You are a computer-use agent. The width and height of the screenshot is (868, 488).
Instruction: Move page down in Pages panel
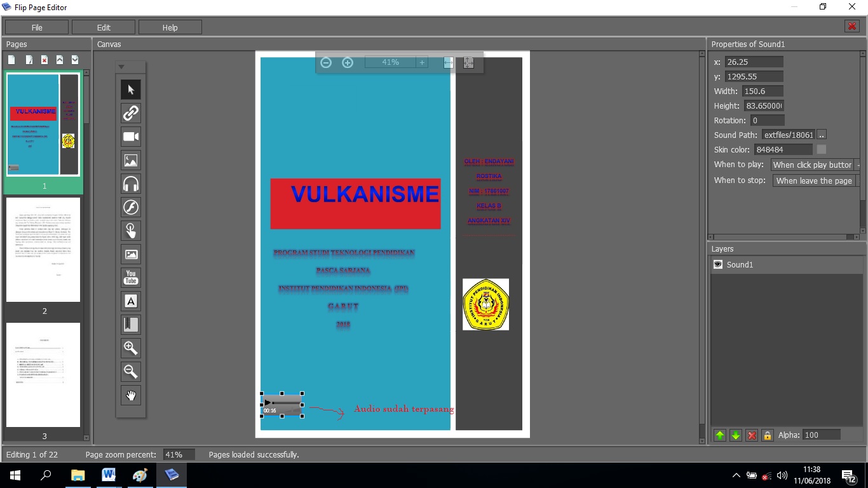75,60
